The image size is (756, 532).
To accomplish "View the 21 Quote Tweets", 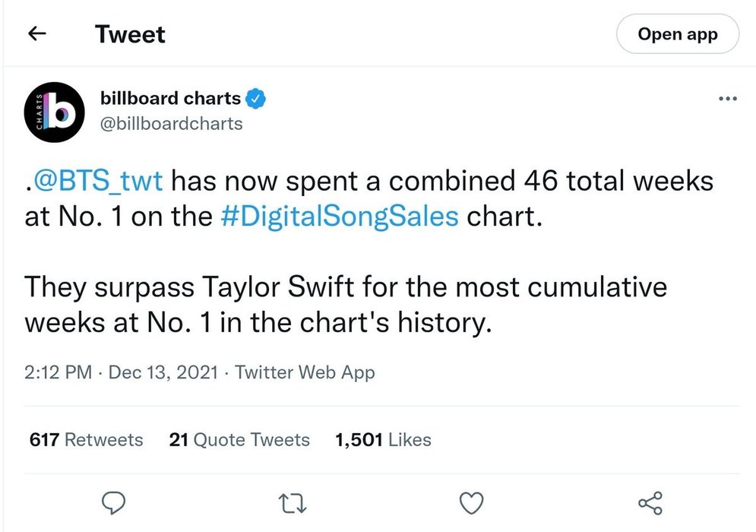I will click(239, 440).
